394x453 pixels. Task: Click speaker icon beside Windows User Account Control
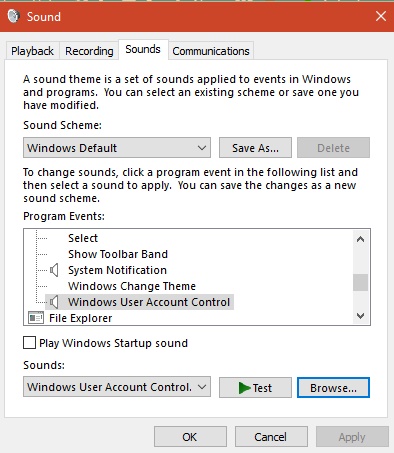pyautogui.click(x=54, y=302)
